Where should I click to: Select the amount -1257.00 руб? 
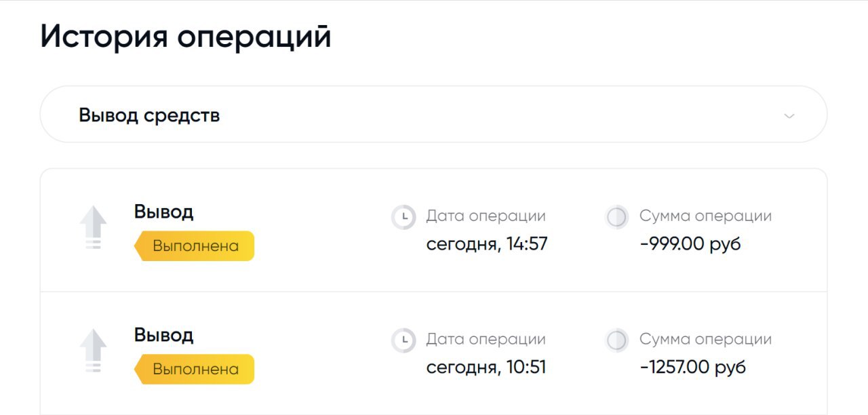(692, 368)
